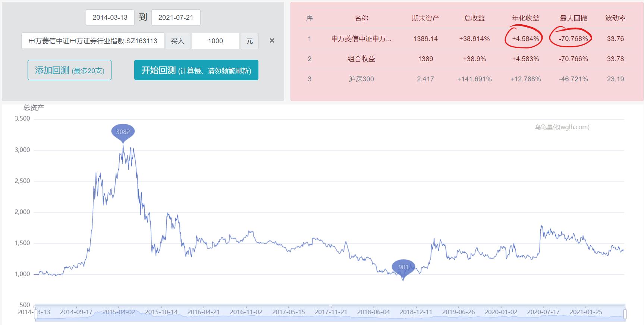Click the 年化收益 column header

(525, 18)
